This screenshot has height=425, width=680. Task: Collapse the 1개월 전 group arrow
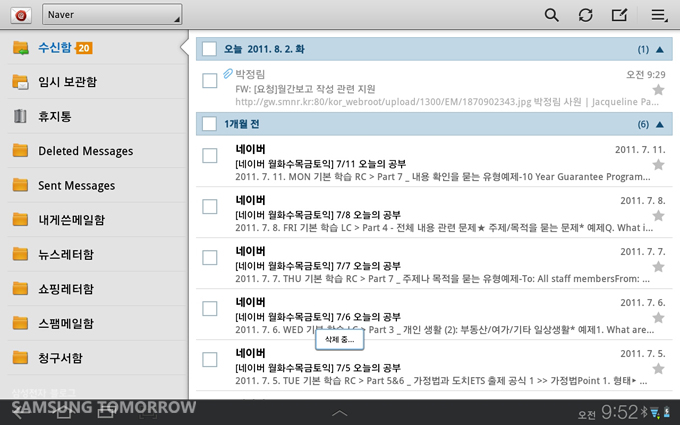(660, 124)
